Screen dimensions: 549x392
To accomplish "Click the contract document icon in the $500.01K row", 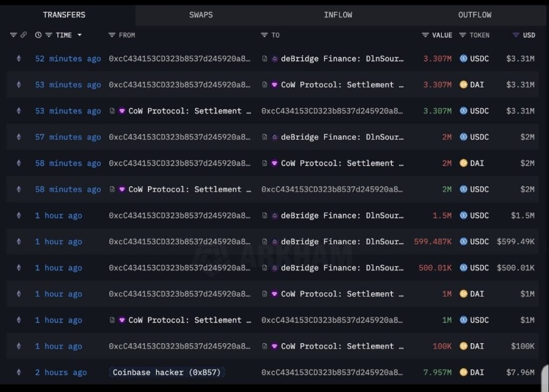I will pos(265,268).
